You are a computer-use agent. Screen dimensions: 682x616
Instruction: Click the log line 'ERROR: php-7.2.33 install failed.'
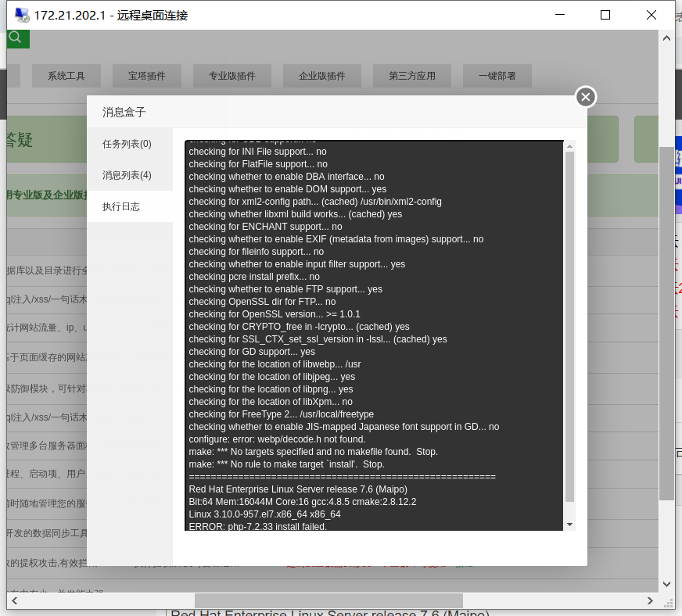click(x=257, y=526)
